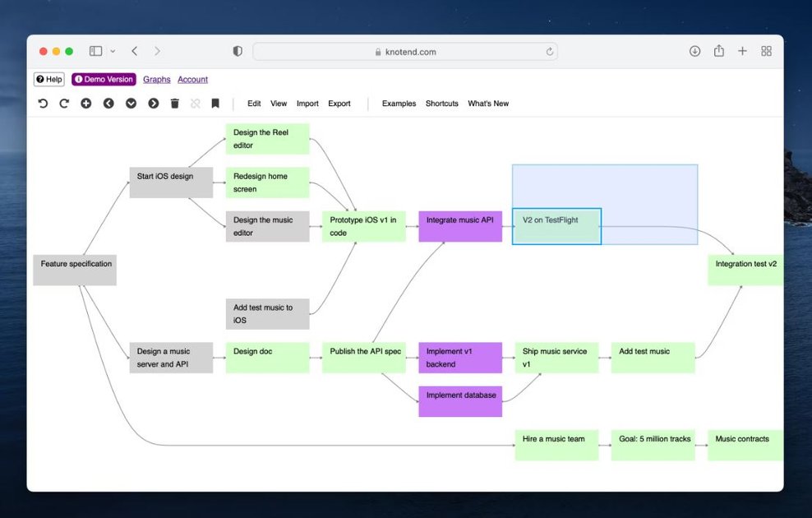Click the right arrow circle icon

pos(153,104)
